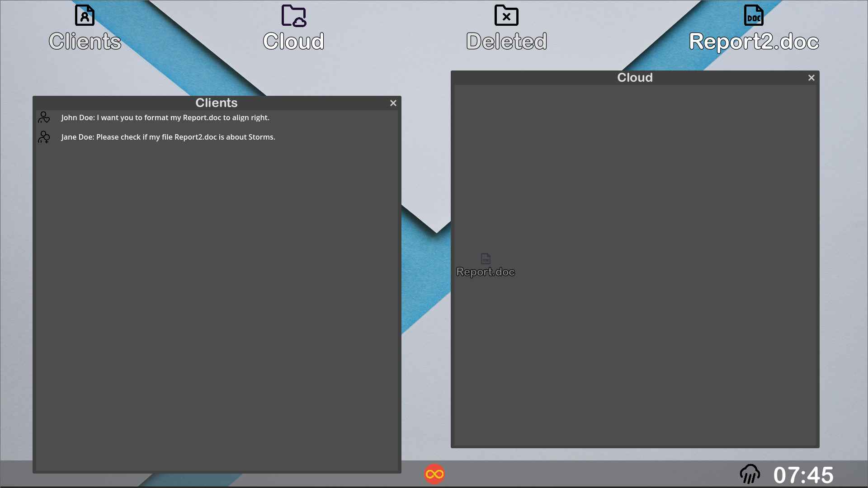Open the Clients desktop icon

[85, 16]
